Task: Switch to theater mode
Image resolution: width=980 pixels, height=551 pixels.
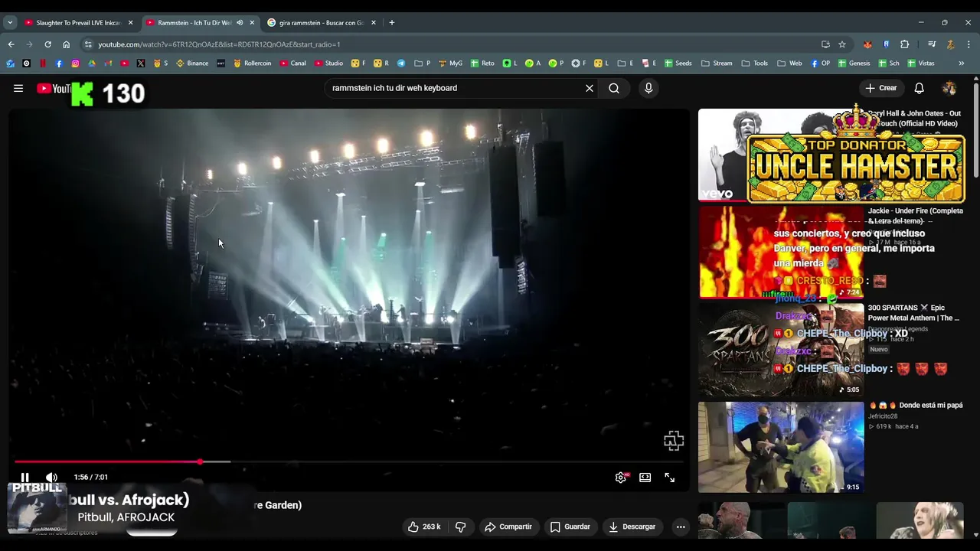Action: pyautogui.click(x=645, y=478)
